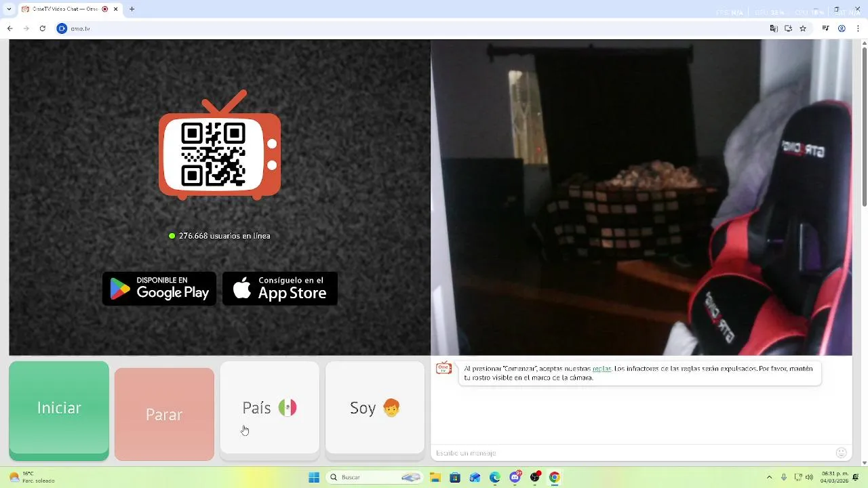Open File Explorer from taskbar

click(435, 477)
